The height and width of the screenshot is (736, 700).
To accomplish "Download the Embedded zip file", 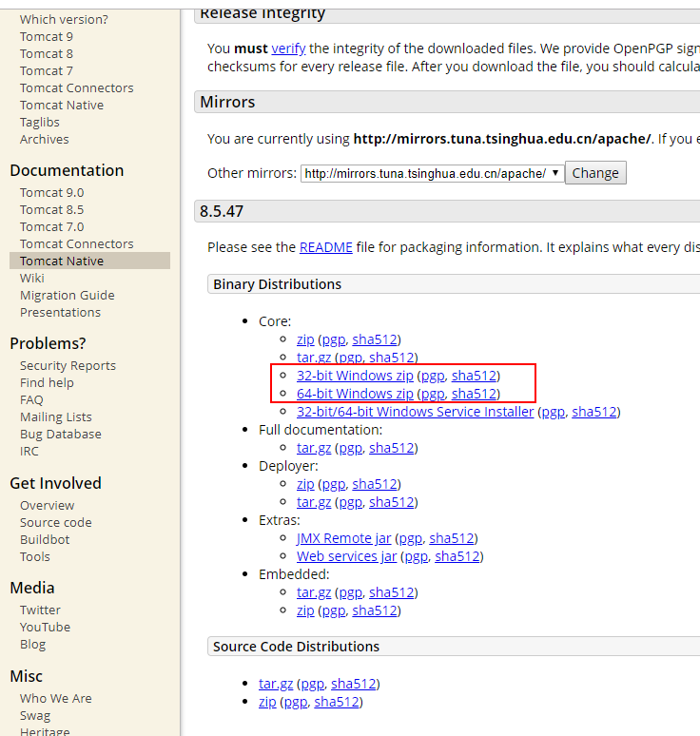I will (305, 610).
